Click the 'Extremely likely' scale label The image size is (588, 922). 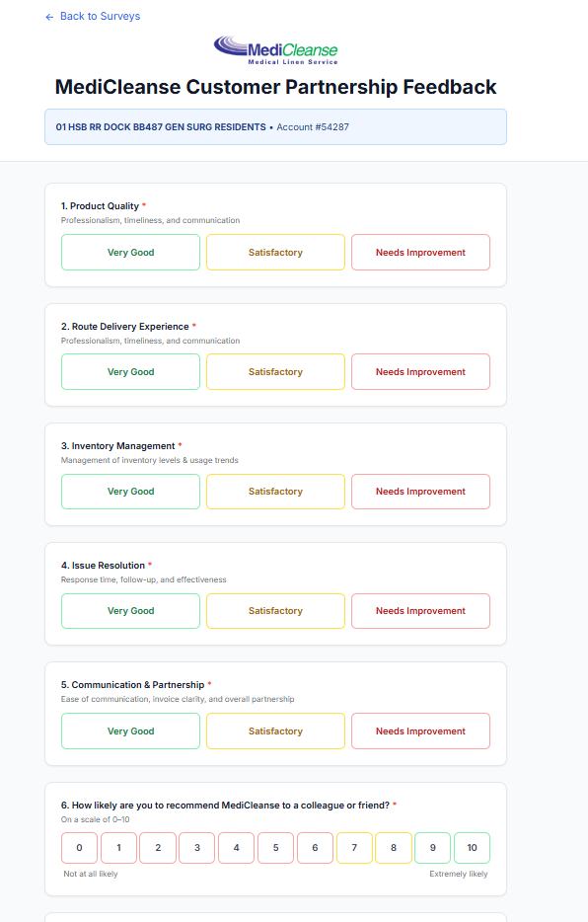[x=458, y=874]
